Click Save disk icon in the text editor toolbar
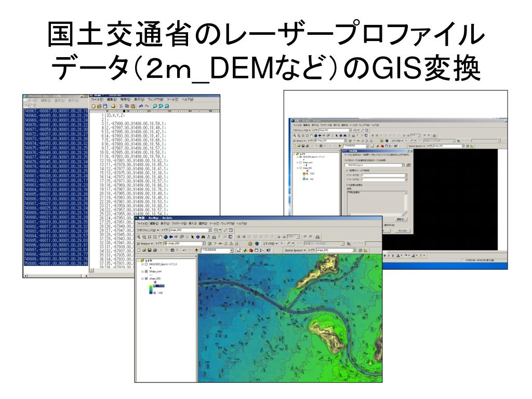532x399 pixels. (x=105, y=106)
